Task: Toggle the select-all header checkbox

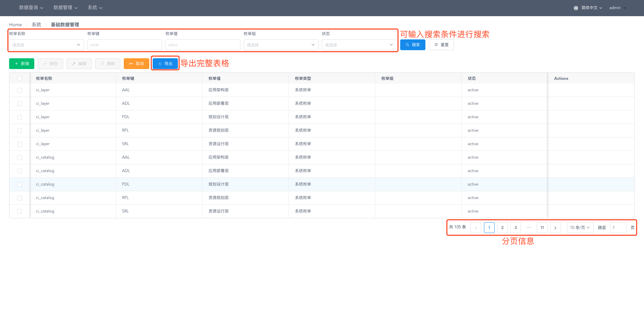Action: coord(20,78)
